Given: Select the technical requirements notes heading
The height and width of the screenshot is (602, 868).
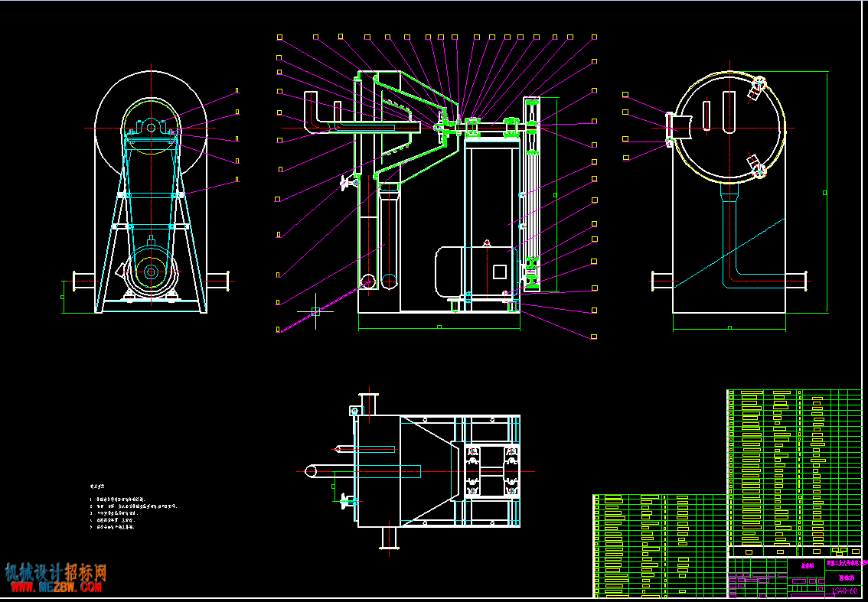Looking at the screenshot, I should (x=97, y=486).
